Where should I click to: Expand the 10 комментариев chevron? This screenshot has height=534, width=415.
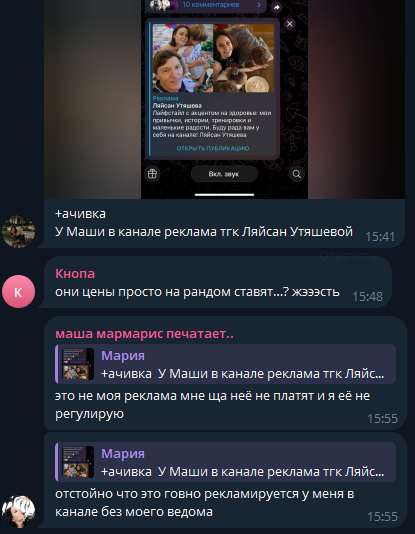point(259,5)
